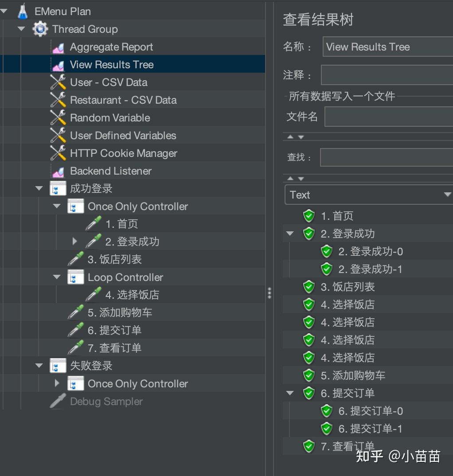This screenshot has width=453, height=476.
Task: Select the 2. 登录成功-1 sub-result
Action: (x=370, y=269)
